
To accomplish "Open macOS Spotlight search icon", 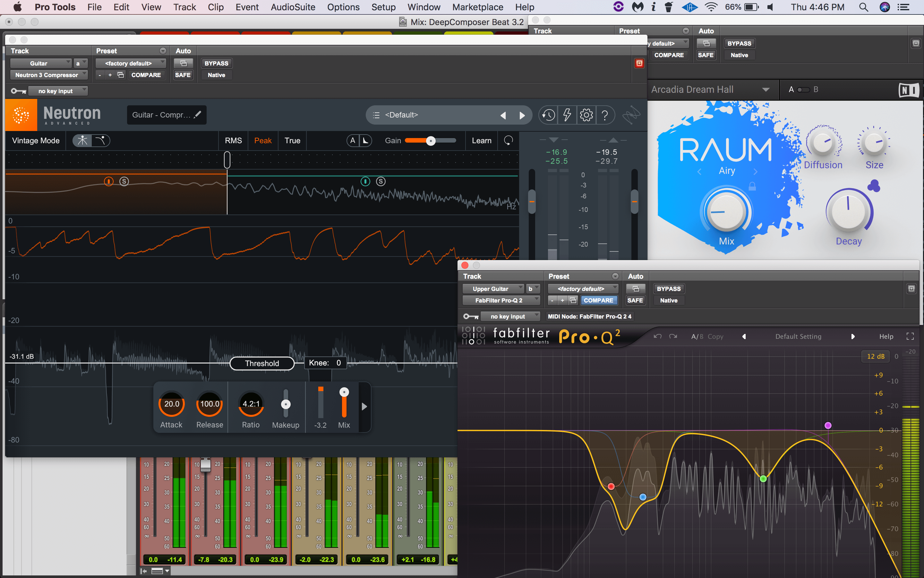I will tap(863, 7).
